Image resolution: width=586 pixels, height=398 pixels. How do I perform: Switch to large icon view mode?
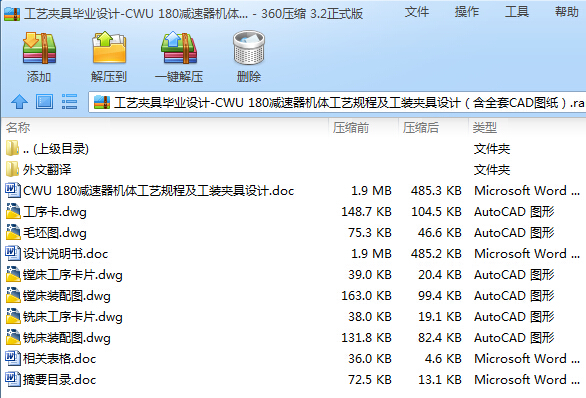(x=44, y=102)
